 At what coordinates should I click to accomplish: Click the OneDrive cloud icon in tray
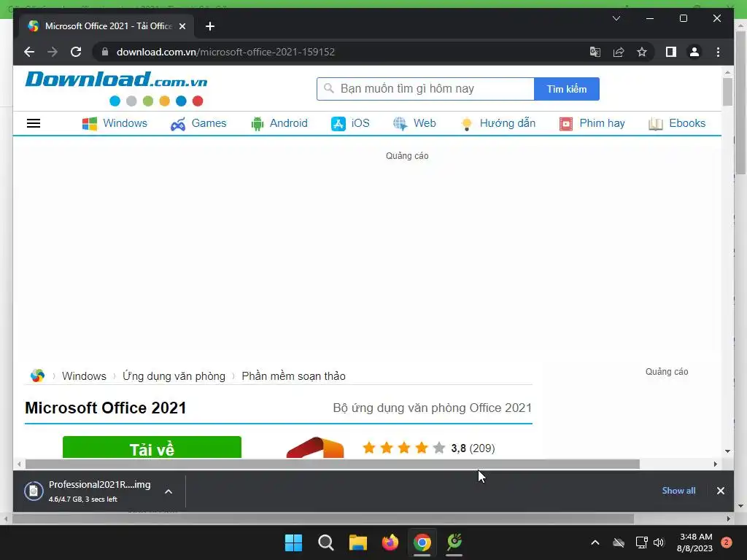coord(619,542)
